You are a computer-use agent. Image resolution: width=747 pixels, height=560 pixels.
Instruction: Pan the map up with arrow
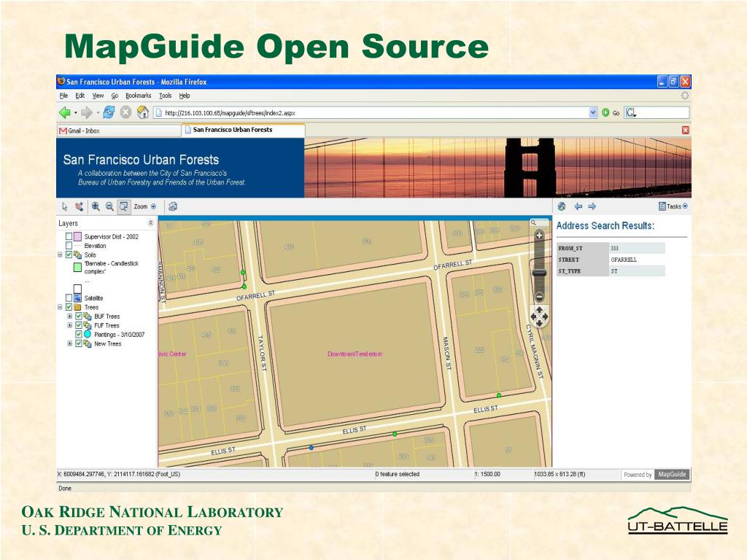539,310
